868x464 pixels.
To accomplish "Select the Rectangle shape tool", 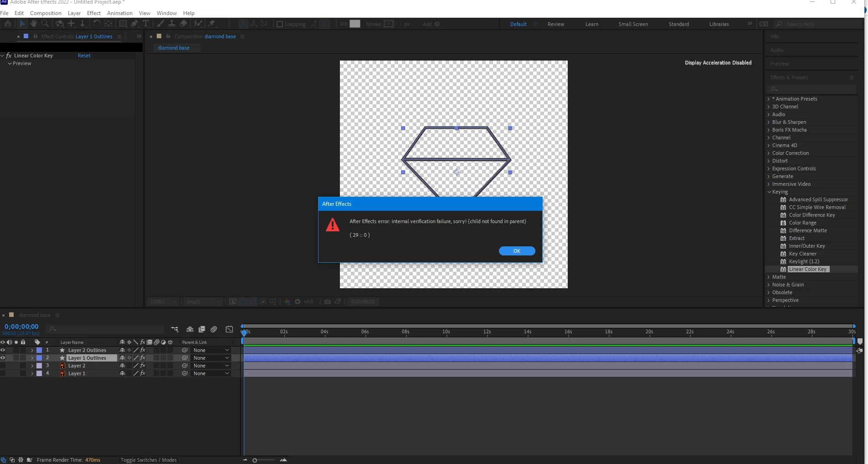I will (x=123, y=24).
